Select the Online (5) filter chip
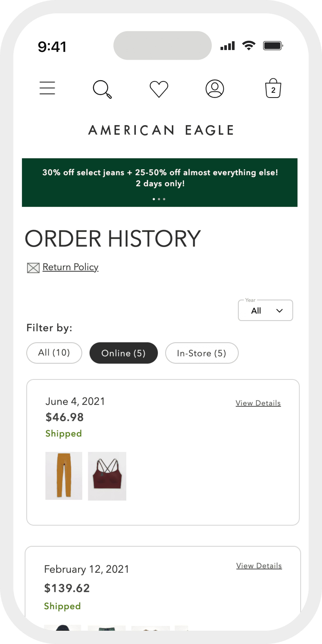The height and width of the screenshot is (644, 322). pyautogui.click(x=124, y=353)
